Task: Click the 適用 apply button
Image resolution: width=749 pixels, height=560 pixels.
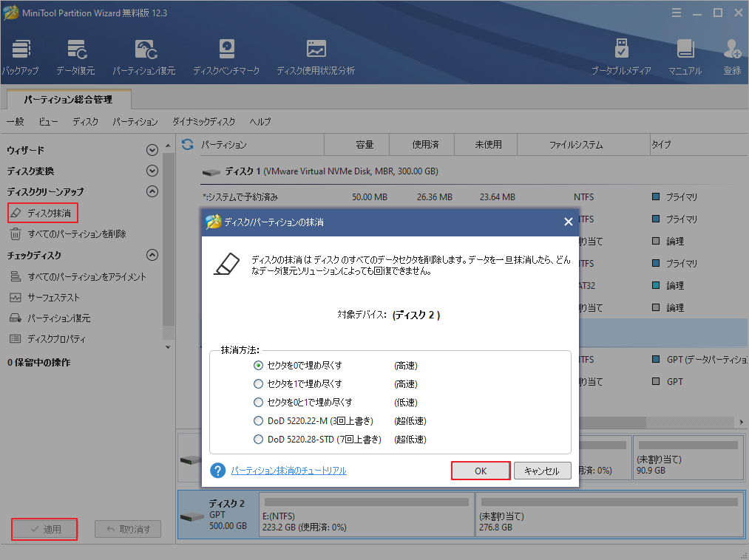Action: pyautogui.click(x=44, y=529)
